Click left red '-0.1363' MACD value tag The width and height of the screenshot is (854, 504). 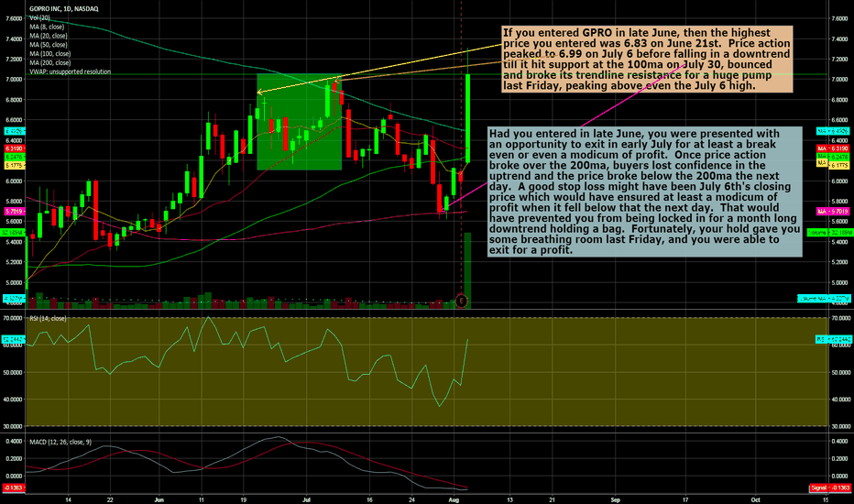[14, 488]
